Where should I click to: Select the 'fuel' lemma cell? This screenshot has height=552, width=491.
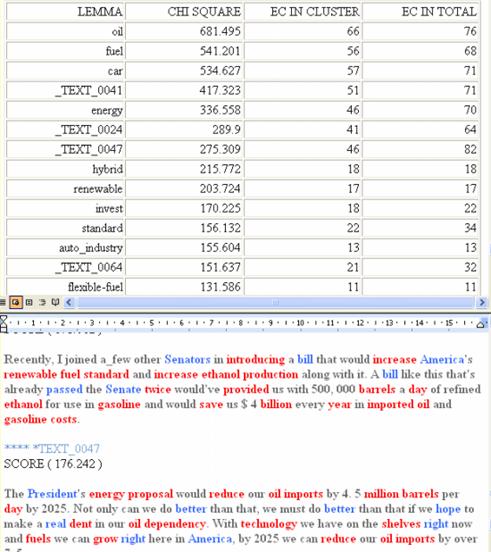[x=66, y=51]
